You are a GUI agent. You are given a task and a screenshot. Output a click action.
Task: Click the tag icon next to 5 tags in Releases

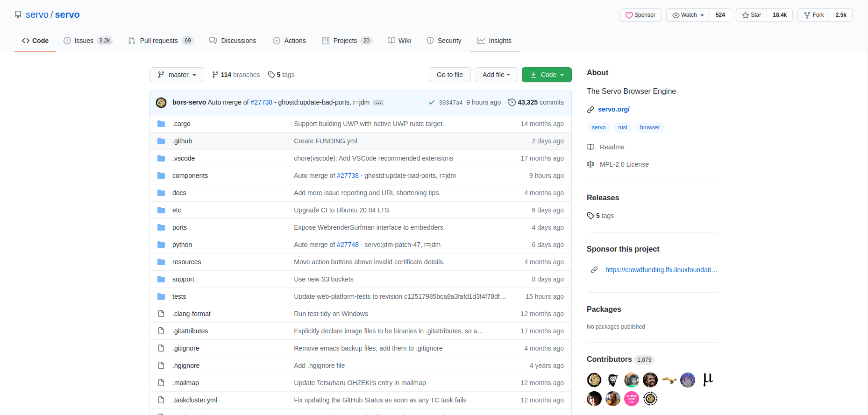pyautogui.click(x=591, y=216)
